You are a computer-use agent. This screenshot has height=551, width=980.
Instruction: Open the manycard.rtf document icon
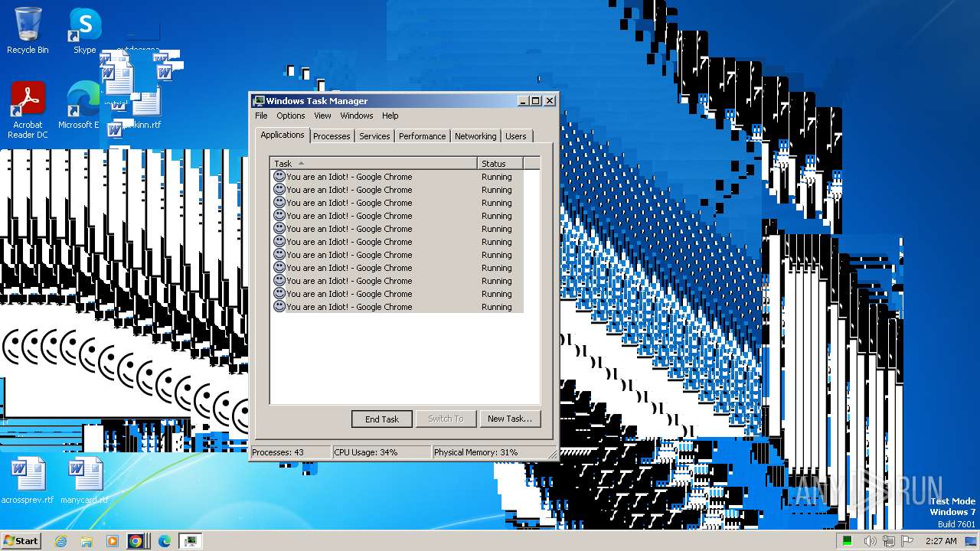tap(85, 481)
